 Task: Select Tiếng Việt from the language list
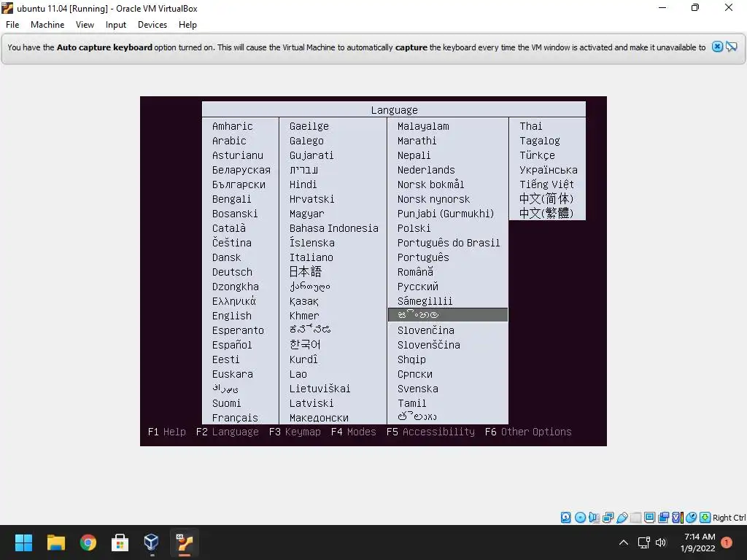pos(546,184)
